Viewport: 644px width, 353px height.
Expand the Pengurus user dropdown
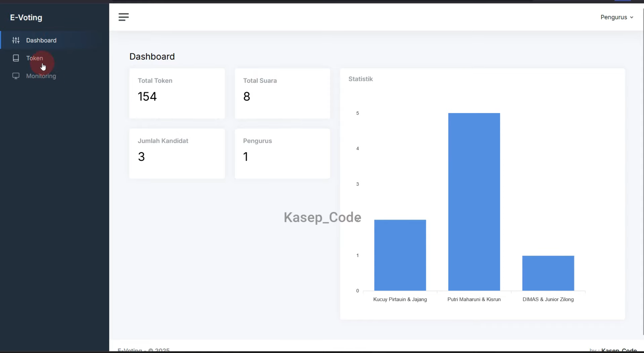click(617, 17)
